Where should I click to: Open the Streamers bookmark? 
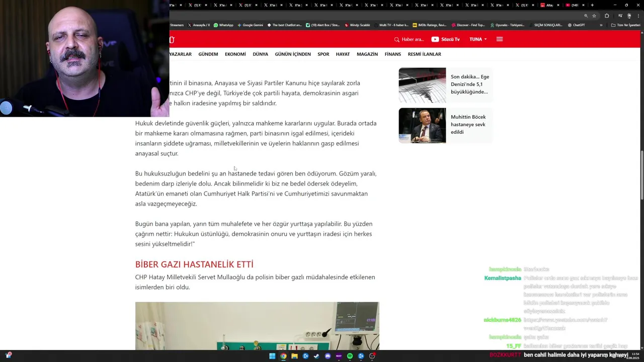pos(177,25)
